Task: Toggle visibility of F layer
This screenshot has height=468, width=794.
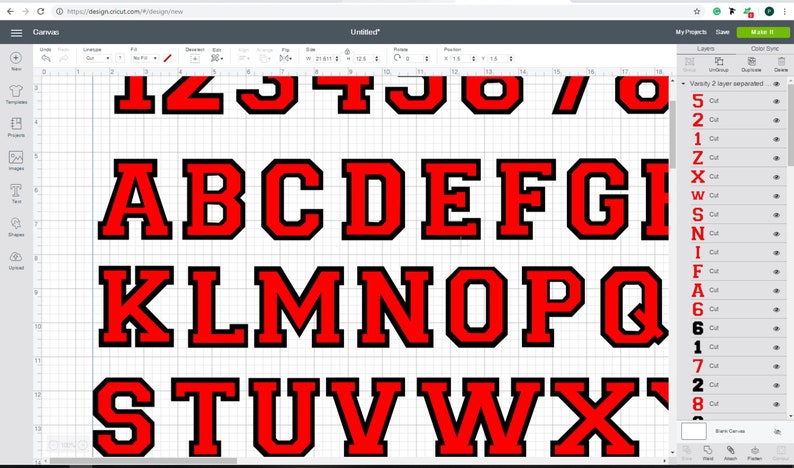Action: [x=776, y=272]
